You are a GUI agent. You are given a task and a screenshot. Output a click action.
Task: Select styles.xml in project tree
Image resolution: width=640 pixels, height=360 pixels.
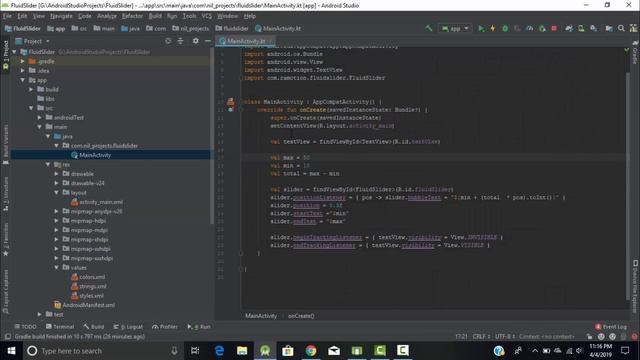pyautogui.click(x=87, y=296)
